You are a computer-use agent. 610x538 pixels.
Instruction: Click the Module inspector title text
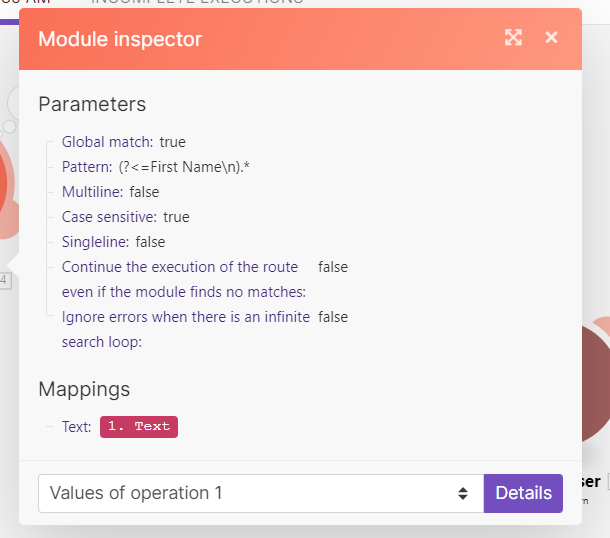click(x=120, y=39)
